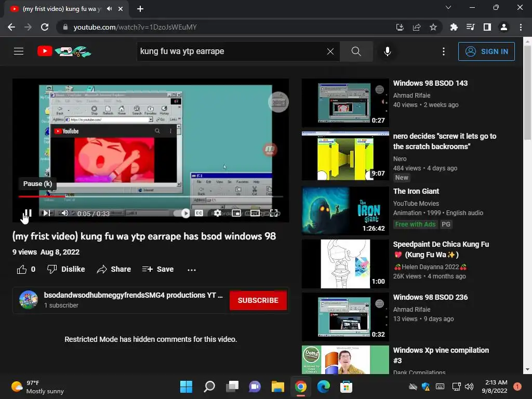Click the address bar URL
532x399 pixels.
(135, 27)
